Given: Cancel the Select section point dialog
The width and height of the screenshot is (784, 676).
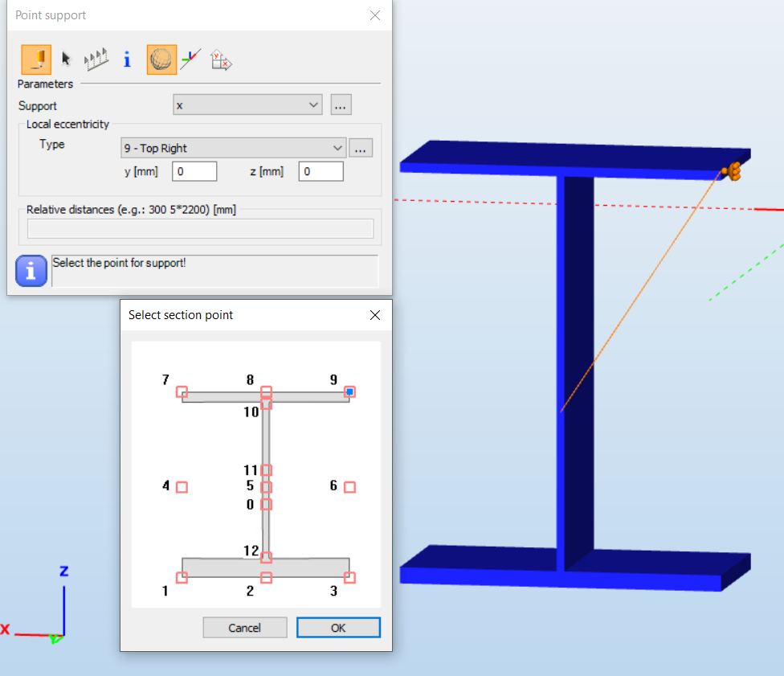Looking at the screenshot, I should point(244,628).
